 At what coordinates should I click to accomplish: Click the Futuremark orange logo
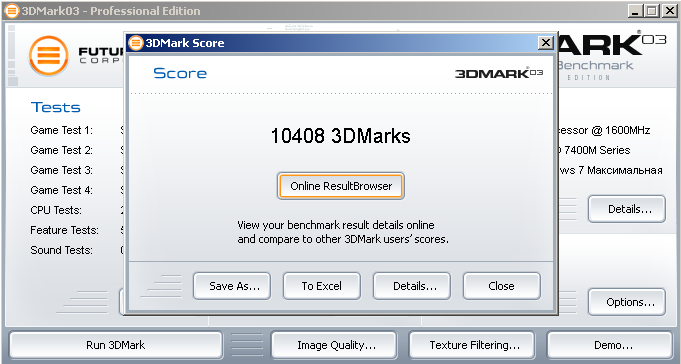(x=49, y=56)
